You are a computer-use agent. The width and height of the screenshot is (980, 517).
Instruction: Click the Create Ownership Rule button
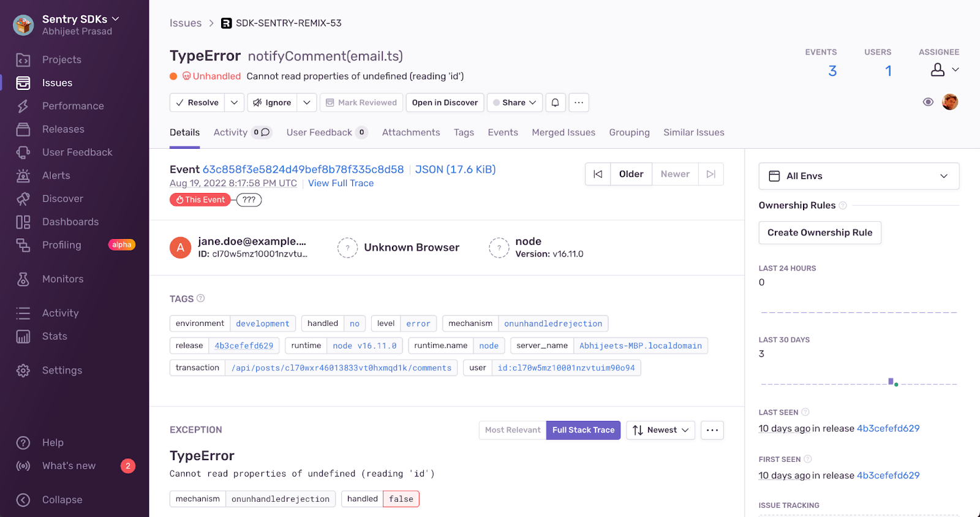820,233
